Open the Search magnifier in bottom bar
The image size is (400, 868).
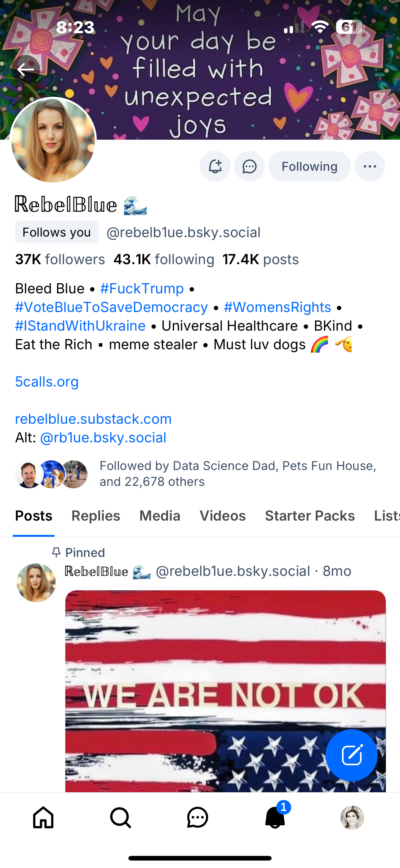[x=121, y=817]
